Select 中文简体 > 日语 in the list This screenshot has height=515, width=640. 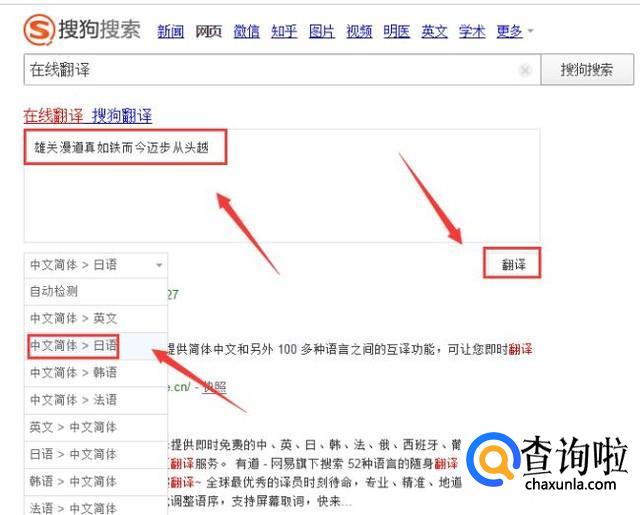tap(96, 346)
